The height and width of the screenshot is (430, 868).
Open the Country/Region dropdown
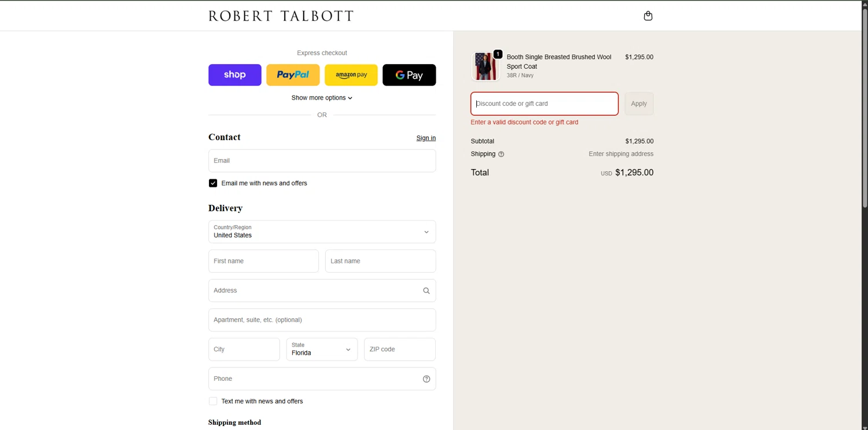[x=322, y=231]
